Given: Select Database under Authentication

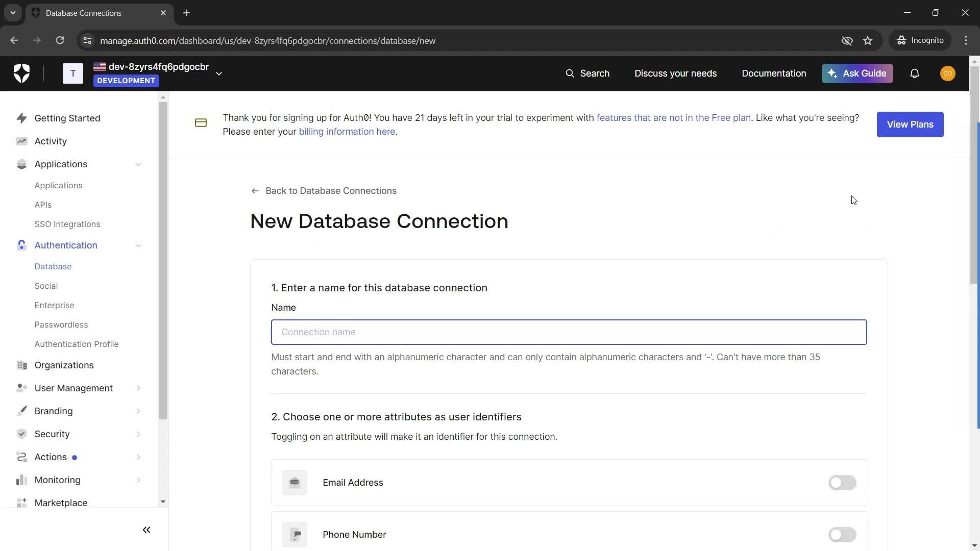Looking at the screenshot, I should click(x=53, y=267).
